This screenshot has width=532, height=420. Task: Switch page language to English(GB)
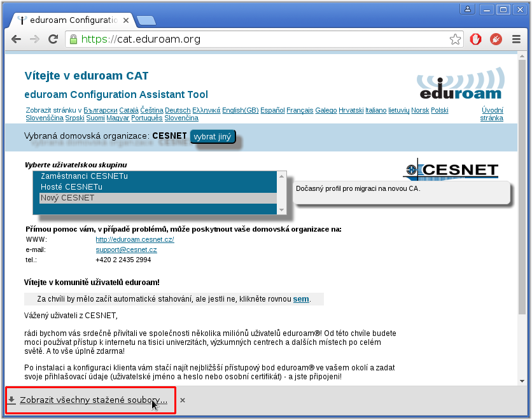coord(240,110)
